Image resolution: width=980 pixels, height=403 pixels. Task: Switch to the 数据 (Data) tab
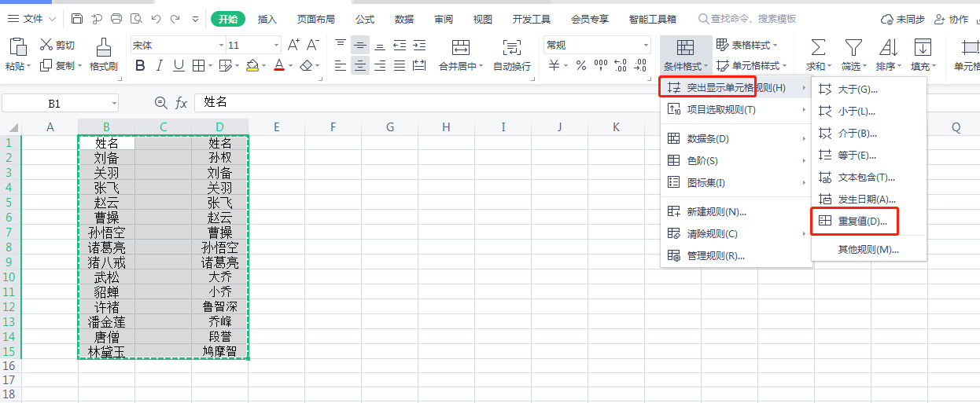[x=404, y=19]
